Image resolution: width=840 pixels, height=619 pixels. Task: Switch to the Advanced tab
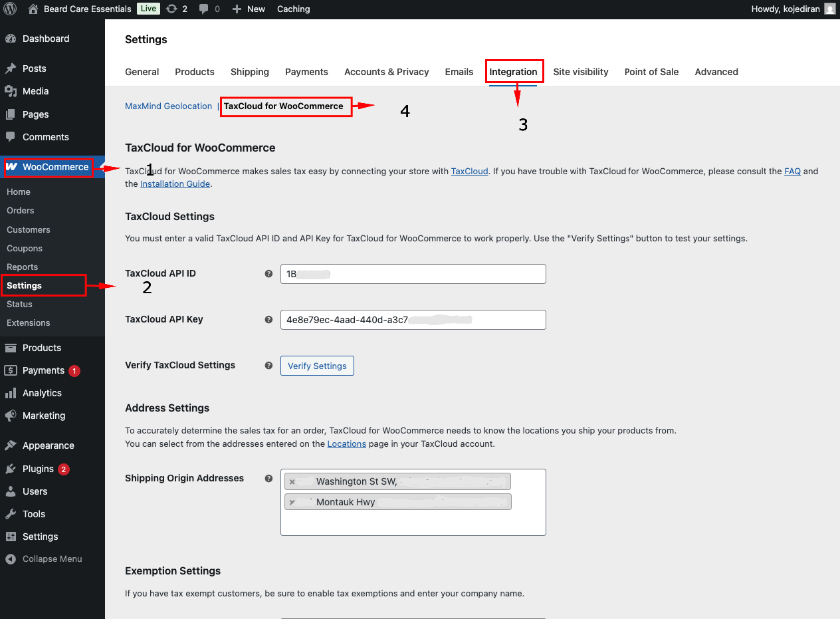tap(716, 72)
